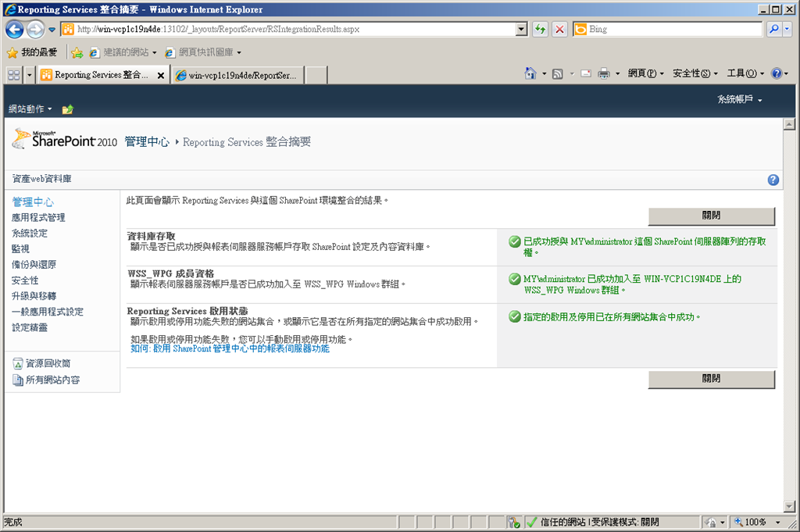Click the green checkmark trusted-site icon

tap(531, 522)
